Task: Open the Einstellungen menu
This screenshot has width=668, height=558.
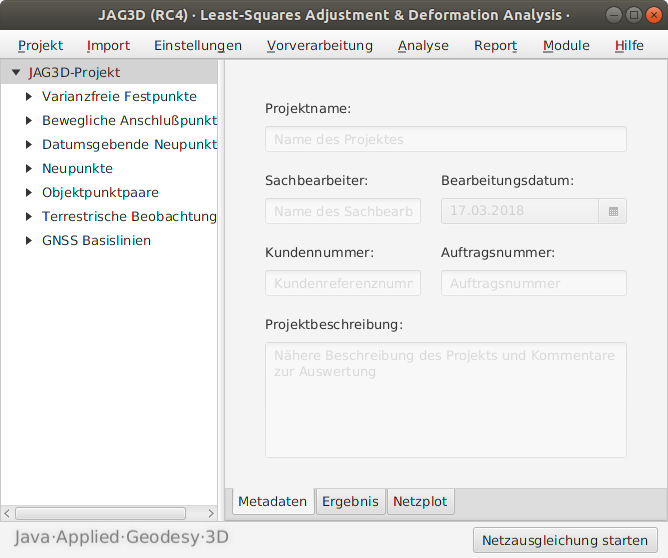Action: pos(198,46)
